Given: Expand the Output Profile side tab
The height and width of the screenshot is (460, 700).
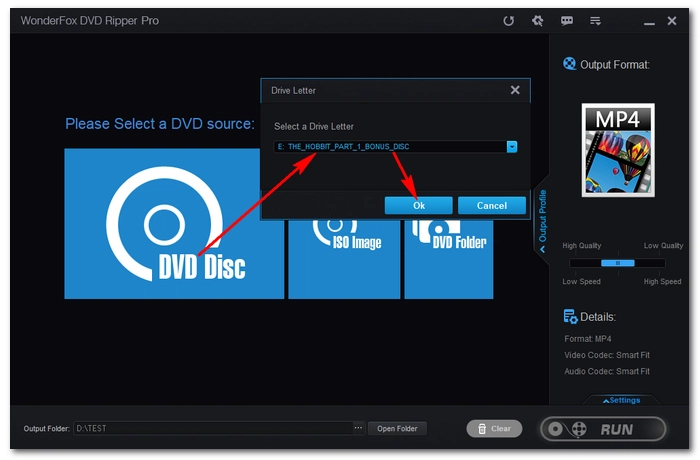Looking at the screenshot, I should pyautogui.click(x=542, y=220).
